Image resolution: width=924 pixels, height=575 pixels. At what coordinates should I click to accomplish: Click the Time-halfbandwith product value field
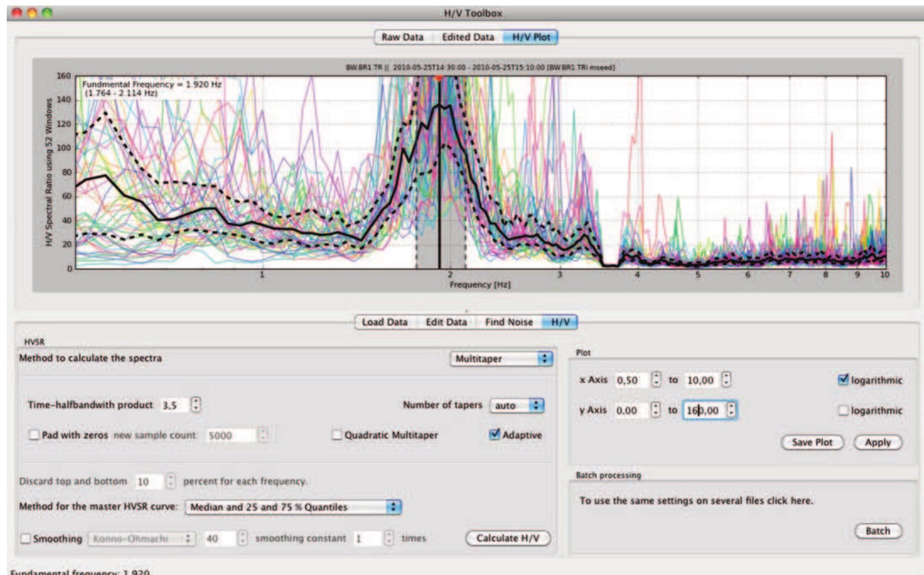[x=175, y=405]
